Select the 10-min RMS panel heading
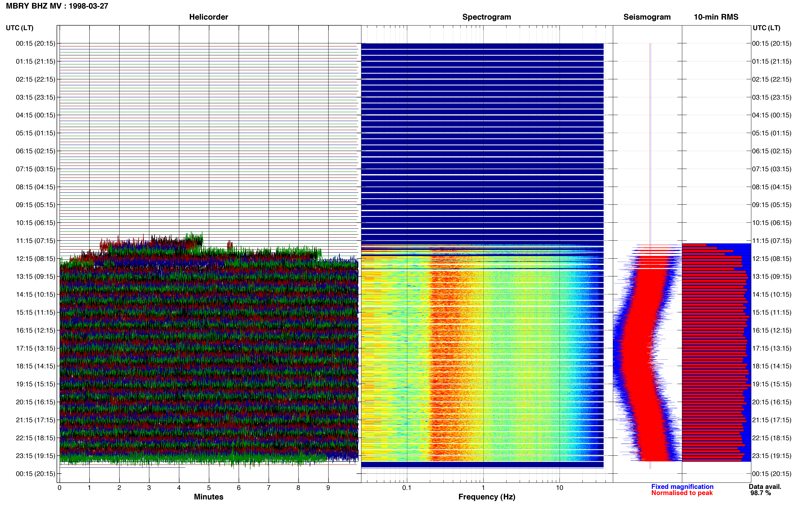The height and width of the screenshot is (508, 812). point(716,17)
